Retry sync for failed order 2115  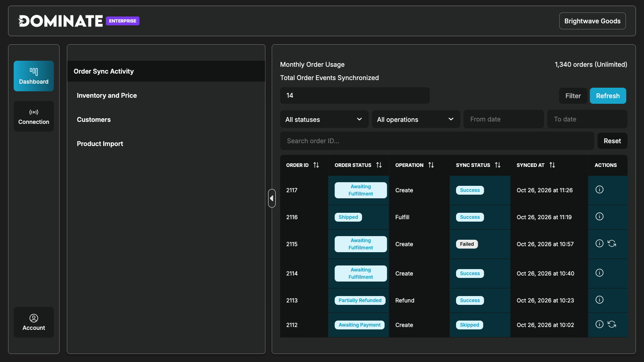[x=612, y=243]
